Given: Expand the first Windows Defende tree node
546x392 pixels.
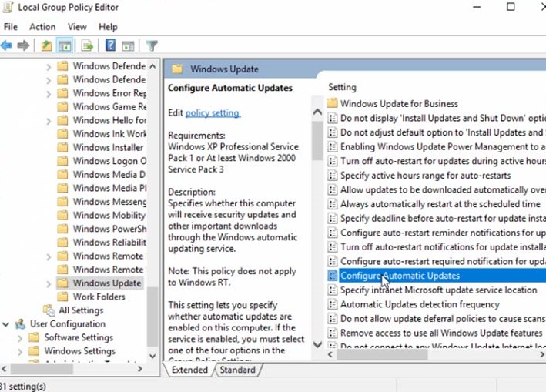Looking at the screenshot, I should pyautogui.click(x=49, y=67).
